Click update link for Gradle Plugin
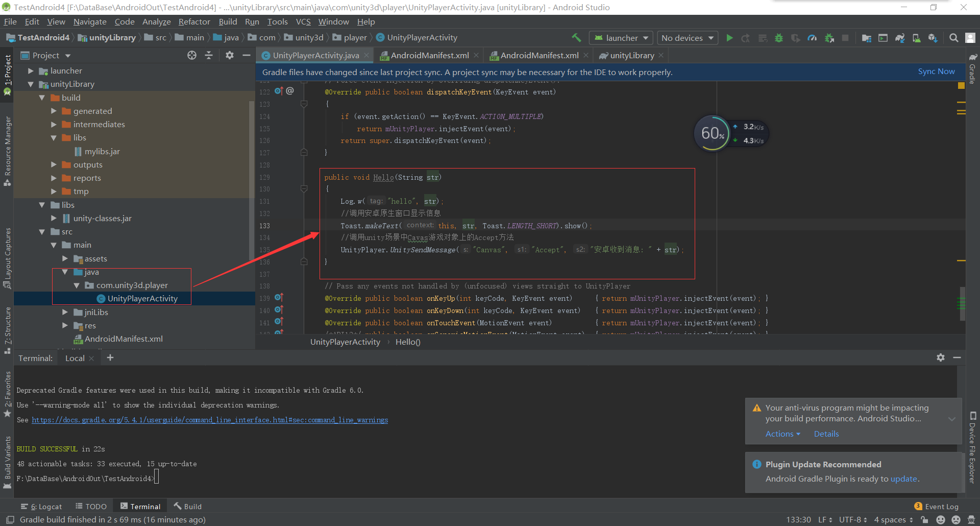The image size is (980, 526). [904, 479]
